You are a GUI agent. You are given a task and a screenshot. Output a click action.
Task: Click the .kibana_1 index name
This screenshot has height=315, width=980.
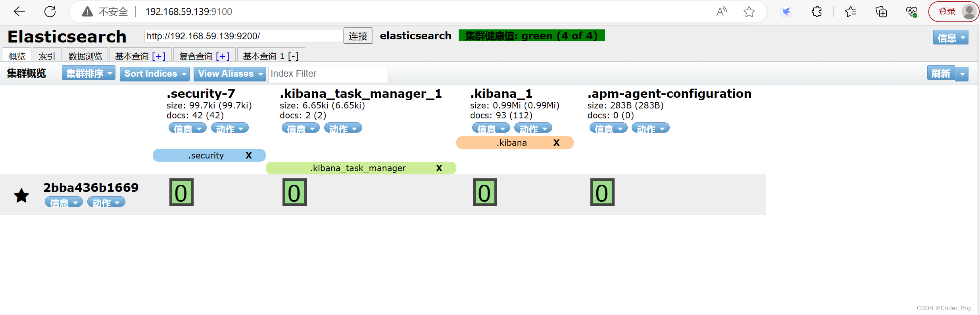pos(501,93)
